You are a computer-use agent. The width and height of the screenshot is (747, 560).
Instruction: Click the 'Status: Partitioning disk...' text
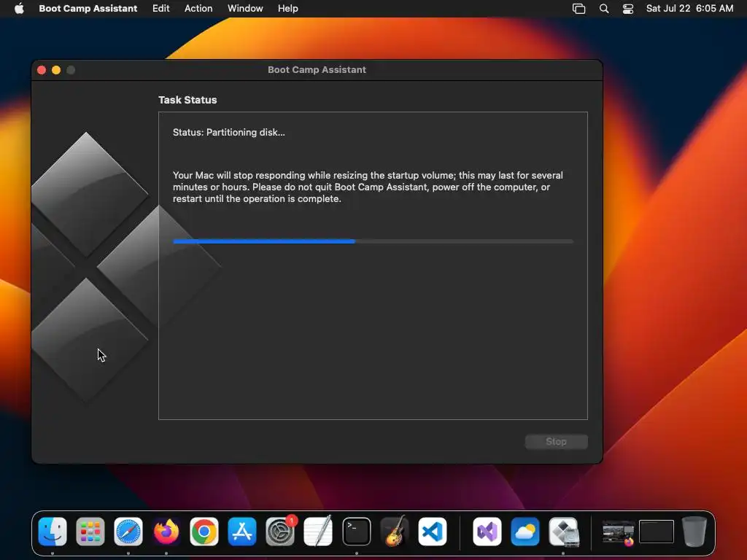[x=228, y=133]
